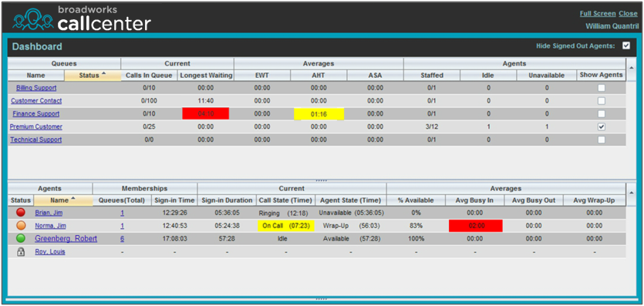Screen dimensions: 644x306
Task: Click the queues panel scroll-up arrow
Action: pos(631,67)
